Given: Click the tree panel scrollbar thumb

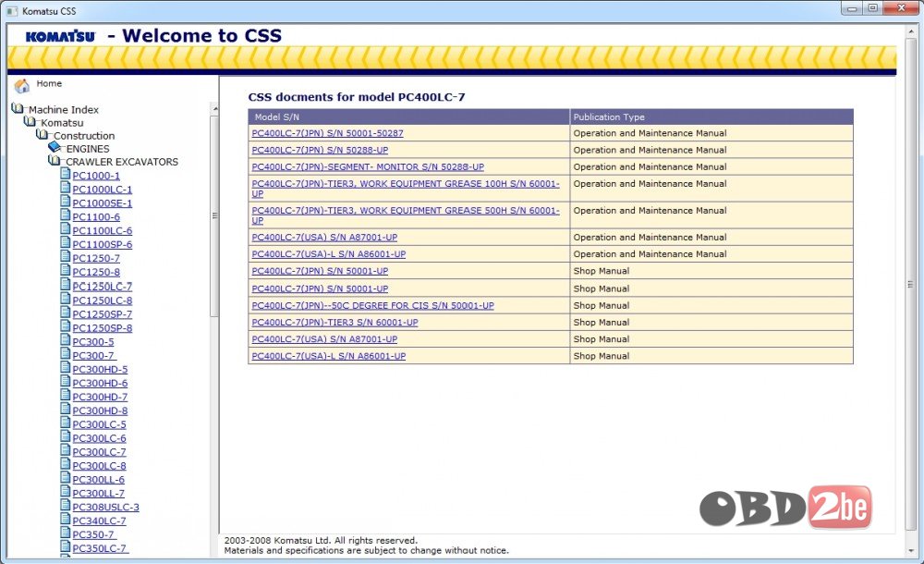Looking at the screenshot, I should (215, 216).
